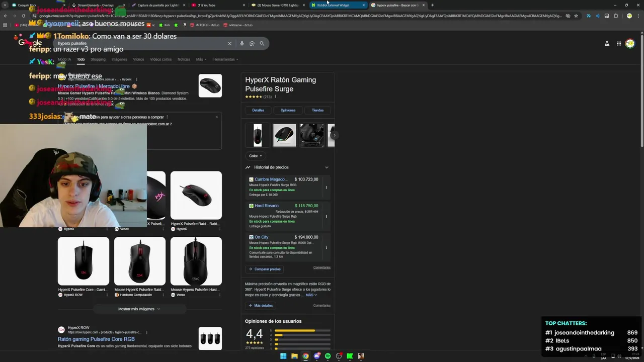Open Discord from the taskbar
644x362 pixels.
pos(316,356)
